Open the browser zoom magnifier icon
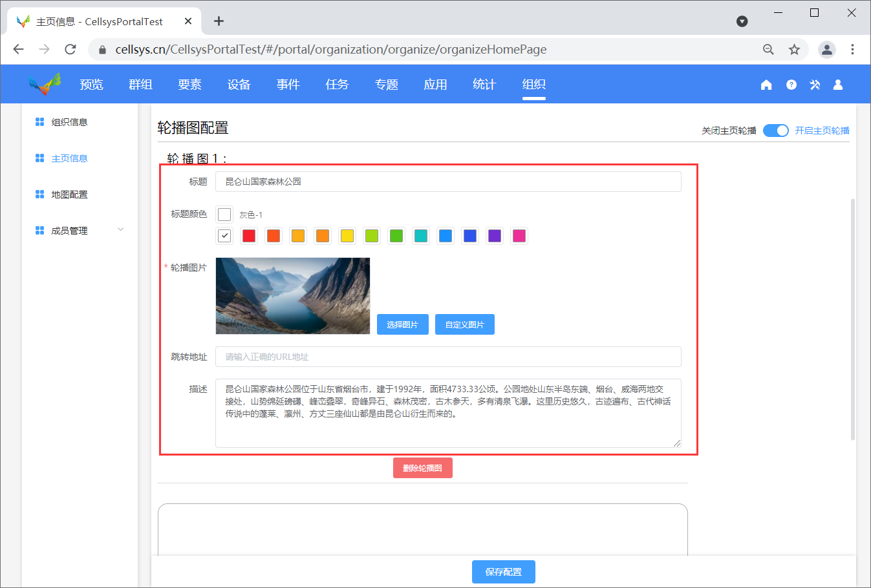This screenshot has height=588, width=871. [x=768, y=50]
